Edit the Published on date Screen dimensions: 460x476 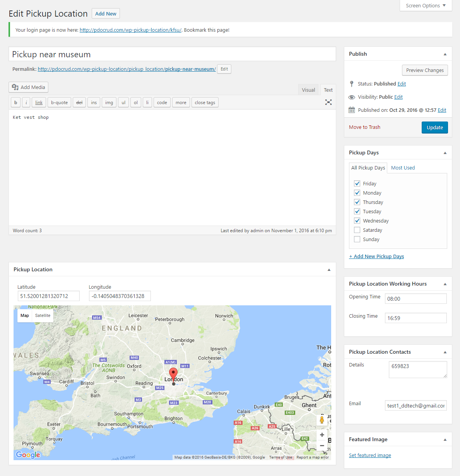(442, 110)
